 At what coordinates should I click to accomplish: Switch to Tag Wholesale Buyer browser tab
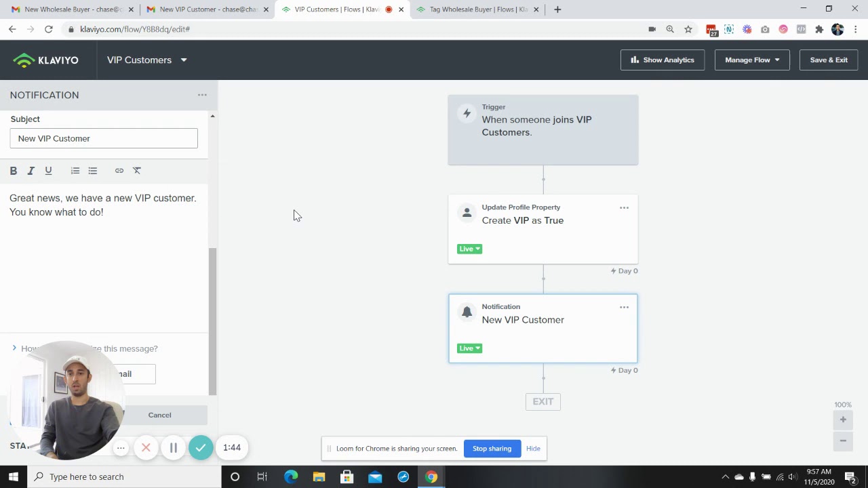pyautogui.click(x=478, y=9)
